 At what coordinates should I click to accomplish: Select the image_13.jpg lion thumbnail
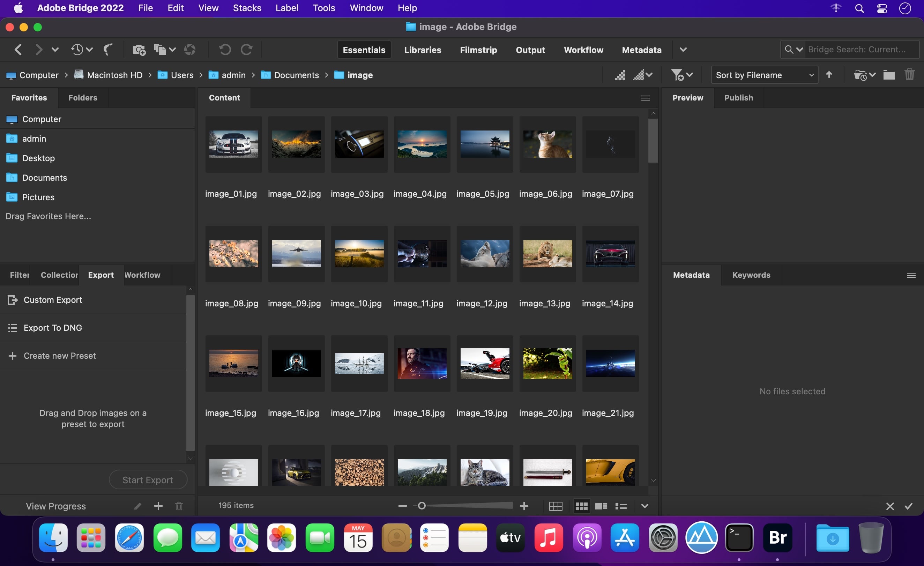[547, 254]
